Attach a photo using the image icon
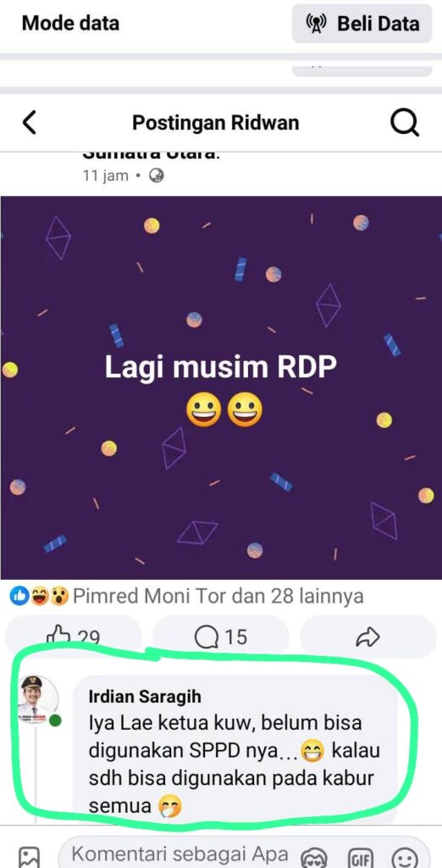Image resolution: width=442 pixels, height=868 pixels. coord(29,857)
